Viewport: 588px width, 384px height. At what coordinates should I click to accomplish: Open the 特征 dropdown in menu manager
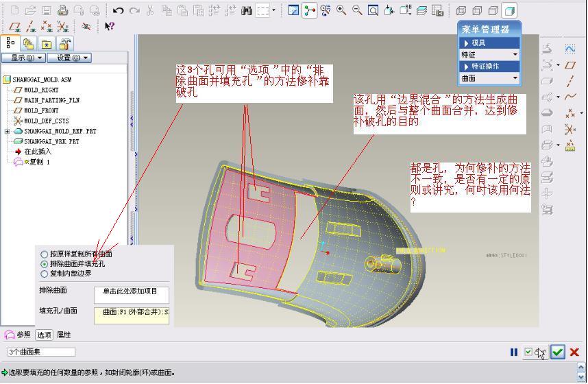(x=489, y=55)
